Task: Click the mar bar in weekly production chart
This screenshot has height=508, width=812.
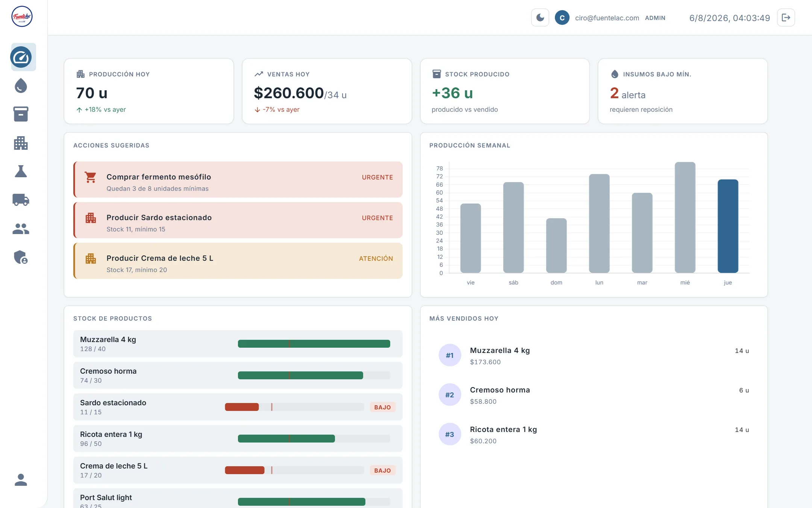Action: click(x=642, y=233)
